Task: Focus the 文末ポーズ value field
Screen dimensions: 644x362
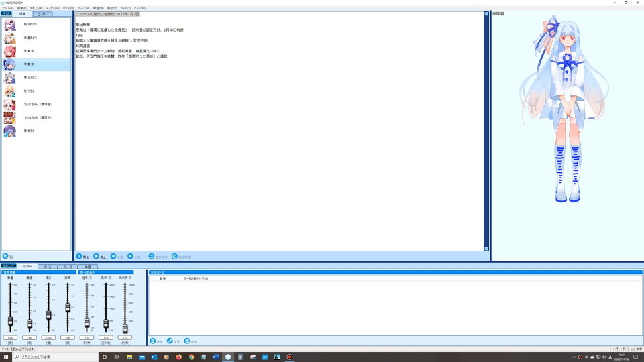Action: click(125, 337)
